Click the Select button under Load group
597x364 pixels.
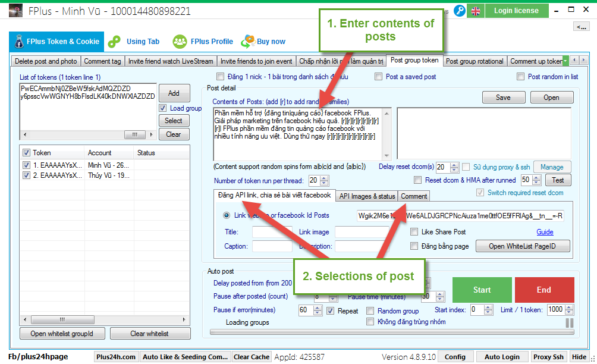coord(174,121)
